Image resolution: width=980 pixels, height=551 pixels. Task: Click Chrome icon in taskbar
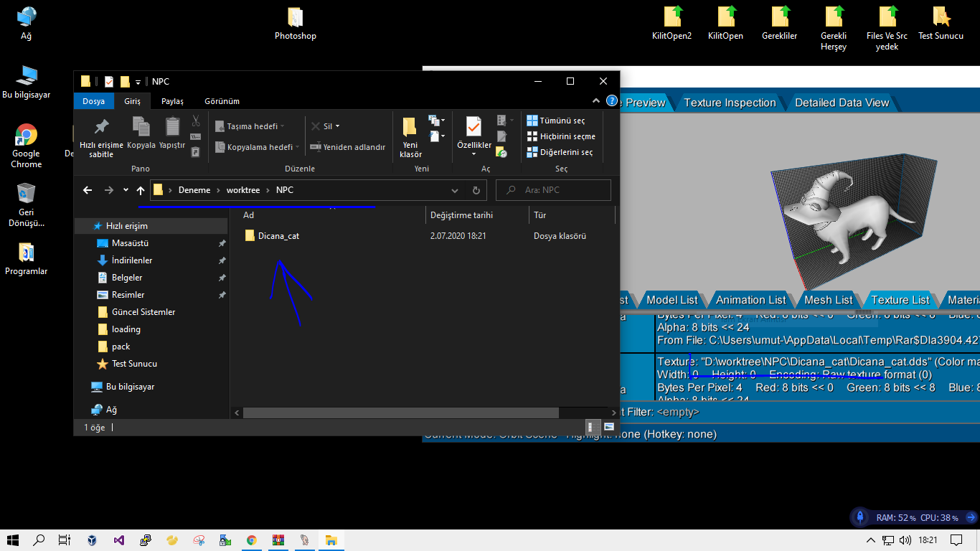[251, 540]
